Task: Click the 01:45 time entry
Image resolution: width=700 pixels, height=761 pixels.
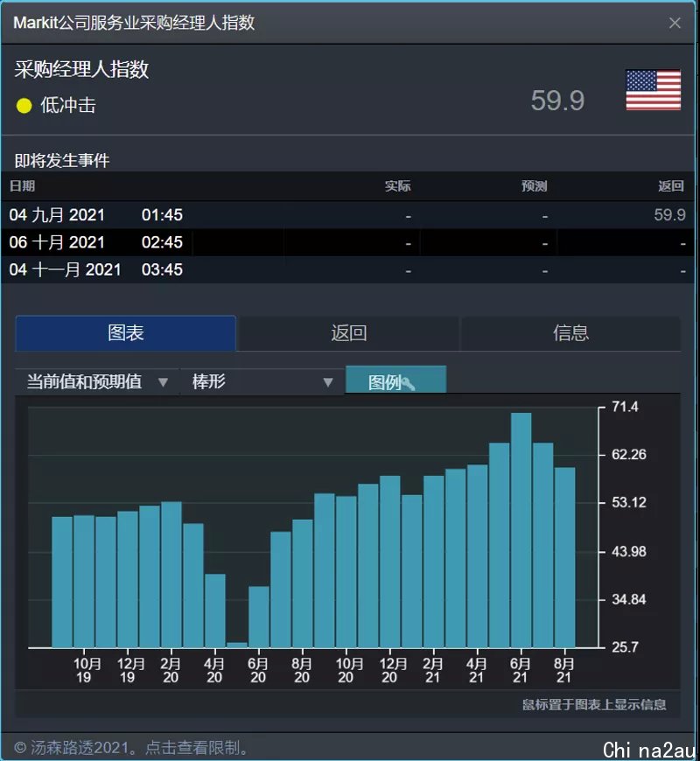Action: click(x=162, y=215)
